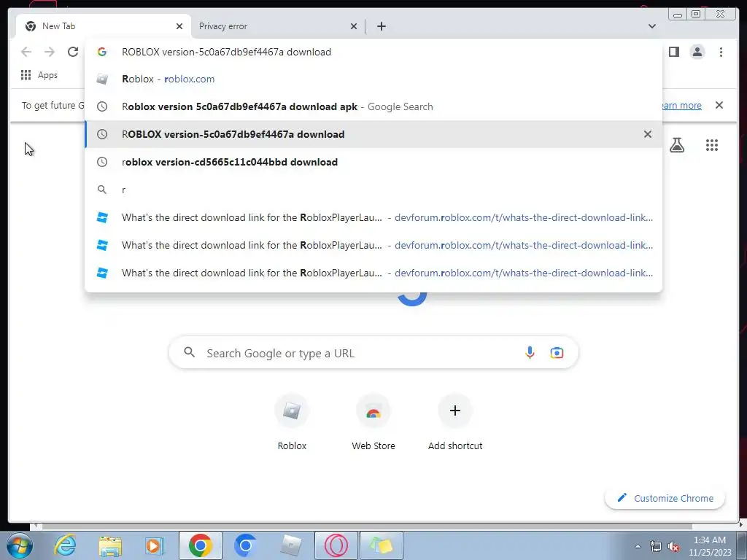This screenshot has width=747, height=560.
Task: Search by image with Google Lens
Action: (x=557, y=353)
